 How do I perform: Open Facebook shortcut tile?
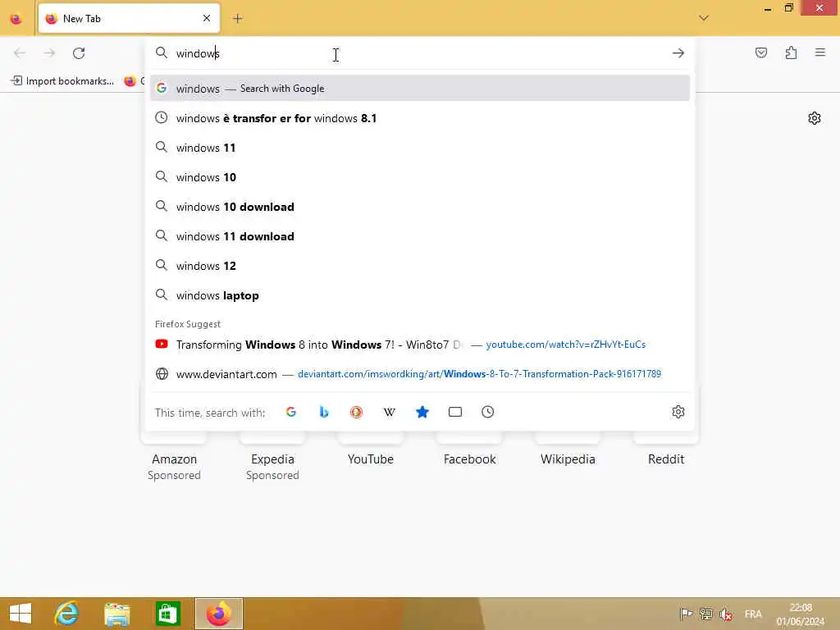tap(469, 459)
